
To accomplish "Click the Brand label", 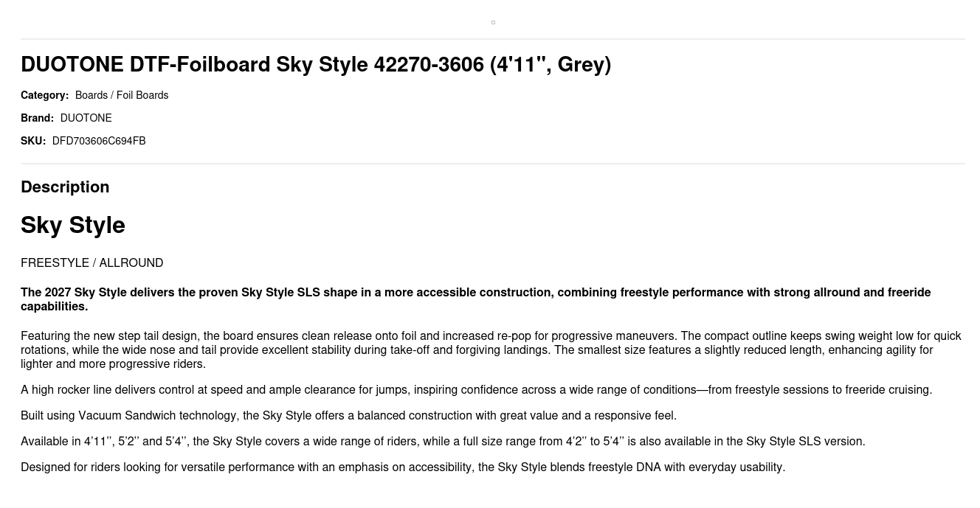I will [37, 118].
